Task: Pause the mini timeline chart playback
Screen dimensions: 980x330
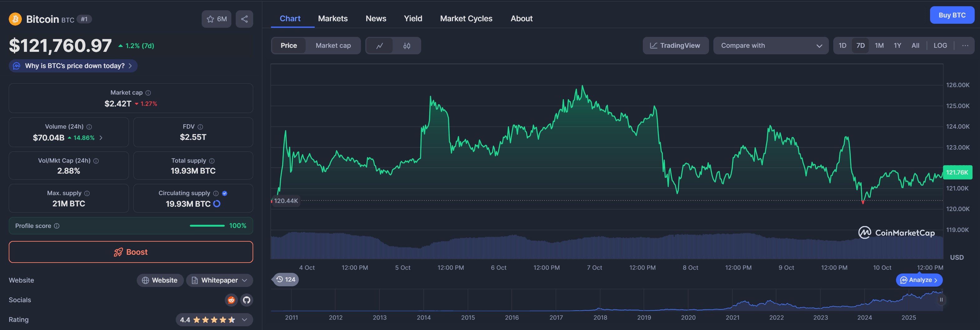Action: coord(941,300)
